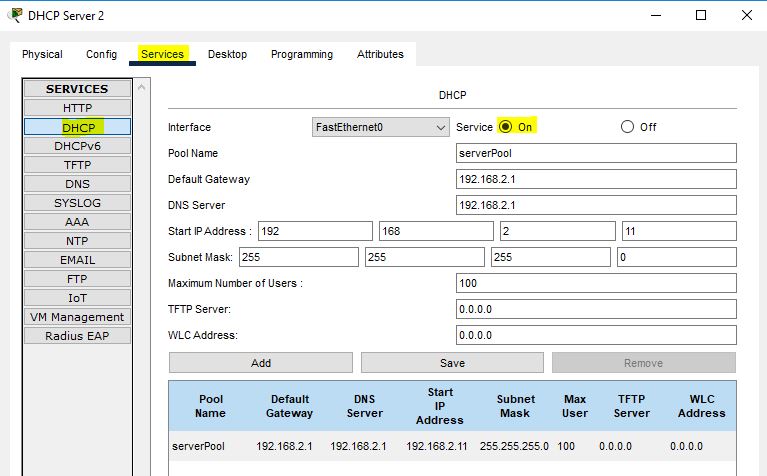Click the Max User cell 100
Image resolution: width=767 pixels, height=476 pixels.
tap(566, 446)
